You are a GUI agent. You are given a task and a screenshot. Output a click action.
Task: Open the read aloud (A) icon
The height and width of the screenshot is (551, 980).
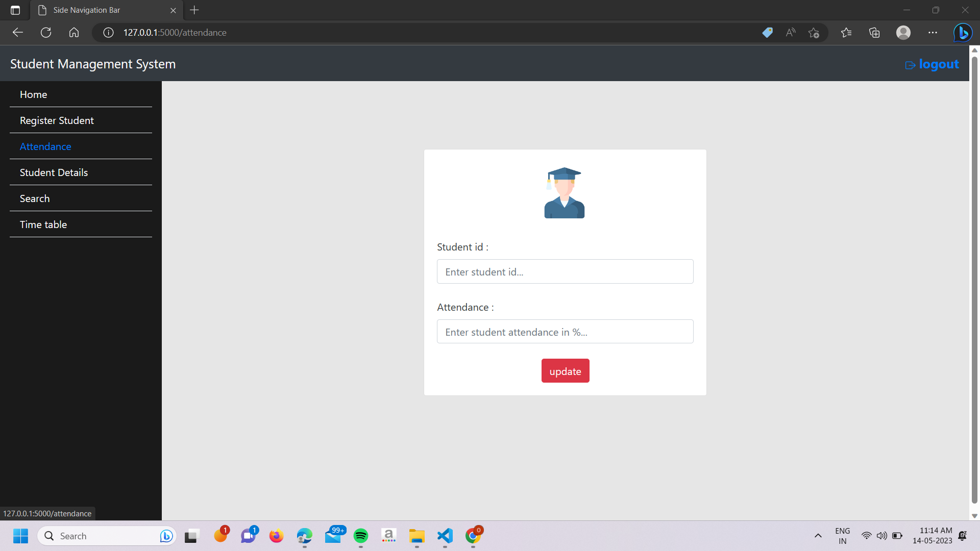pos(790,32)
